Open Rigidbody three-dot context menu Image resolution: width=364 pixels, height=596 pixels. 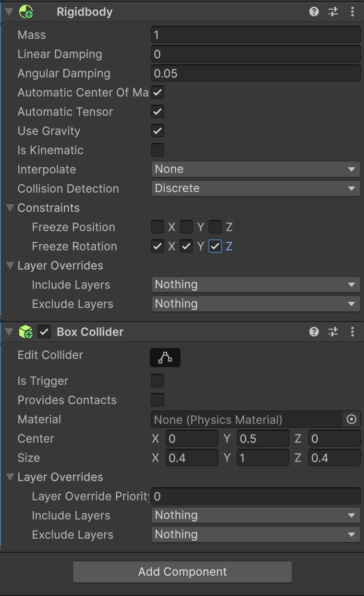352,12
